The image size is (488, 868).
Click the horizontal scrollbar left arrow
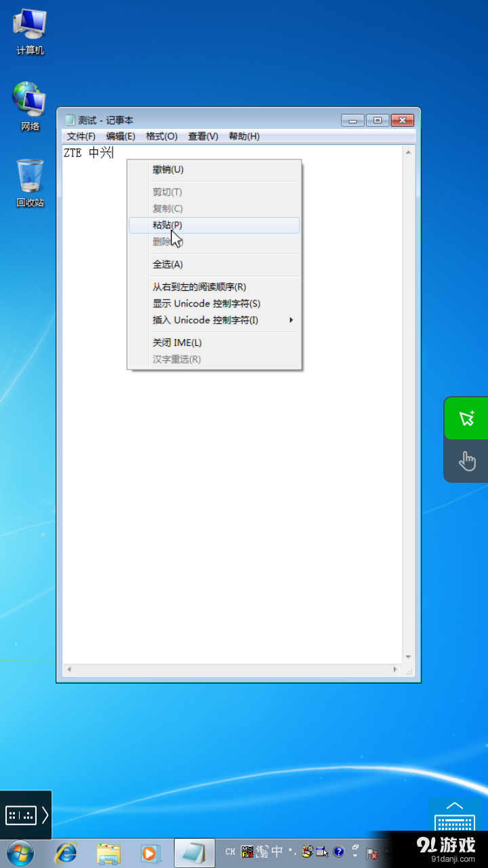(68, 669)
